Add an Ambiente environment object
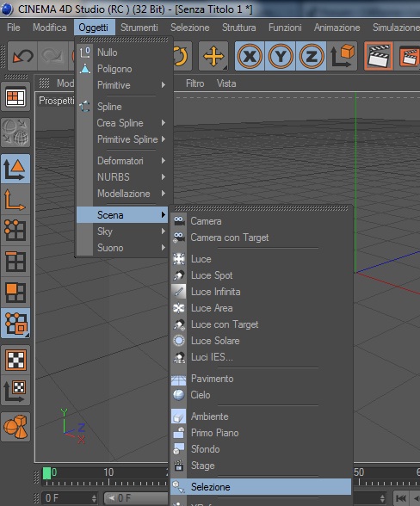Image resolution: width=420 pixels, height=506 pixels. tap(261, 417)
